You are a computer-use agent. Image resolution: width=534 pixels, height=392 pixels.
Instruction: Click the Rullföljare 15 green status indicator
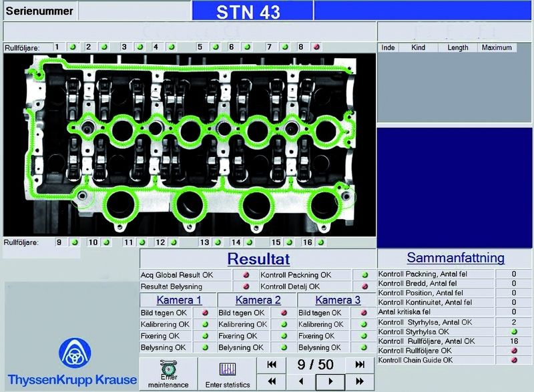pos(290,242)
